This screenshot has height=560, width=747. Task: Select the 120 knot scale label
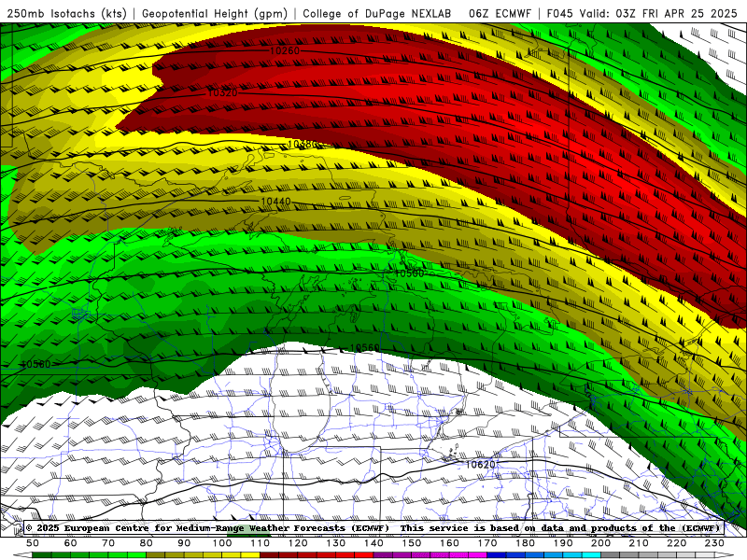298,543
